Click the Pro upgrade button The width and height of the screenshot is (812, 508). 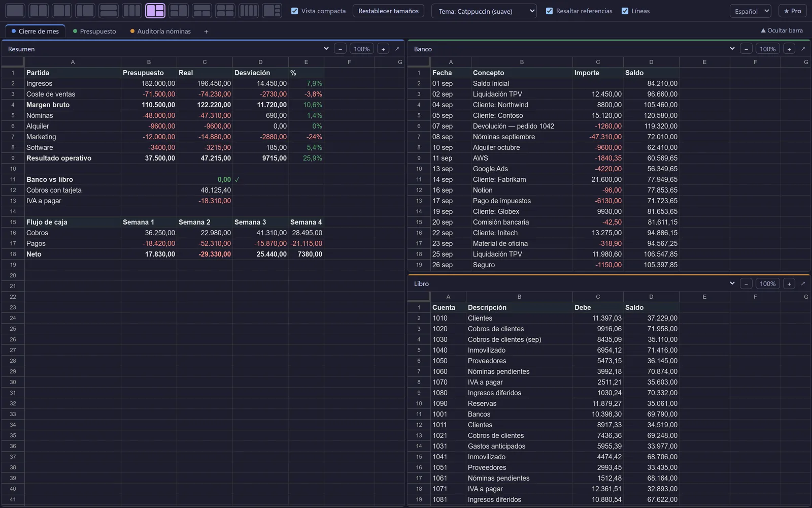click(x=793, y=11)
